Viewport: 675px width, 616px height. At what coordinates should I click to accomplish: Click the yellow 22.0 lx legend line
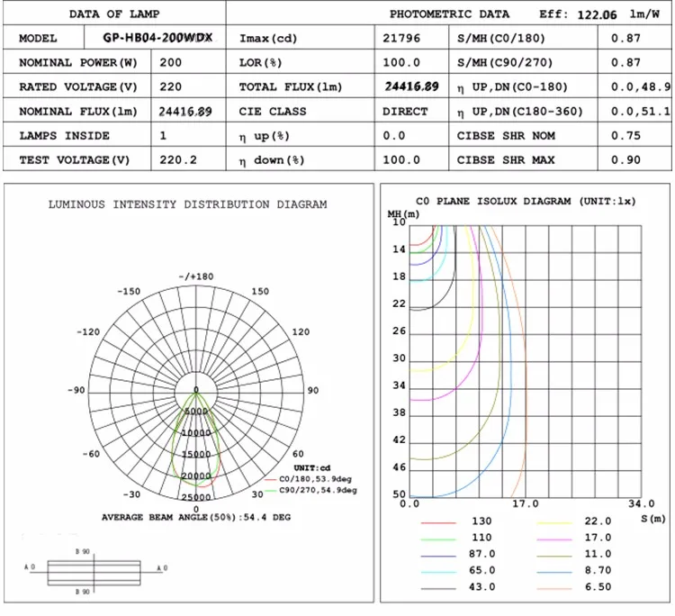click(554, 523)
